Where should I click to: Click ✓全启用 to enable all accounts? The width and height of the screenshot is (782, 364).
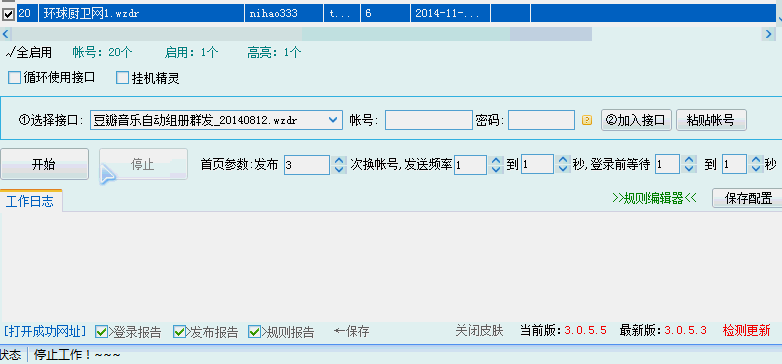(x=28, y=52)
